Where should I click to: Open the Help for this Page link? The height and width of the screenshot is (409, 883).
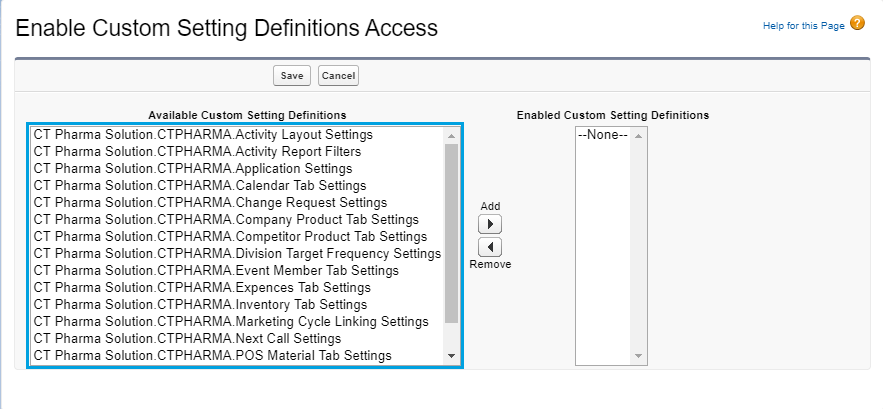coord(804,25)
